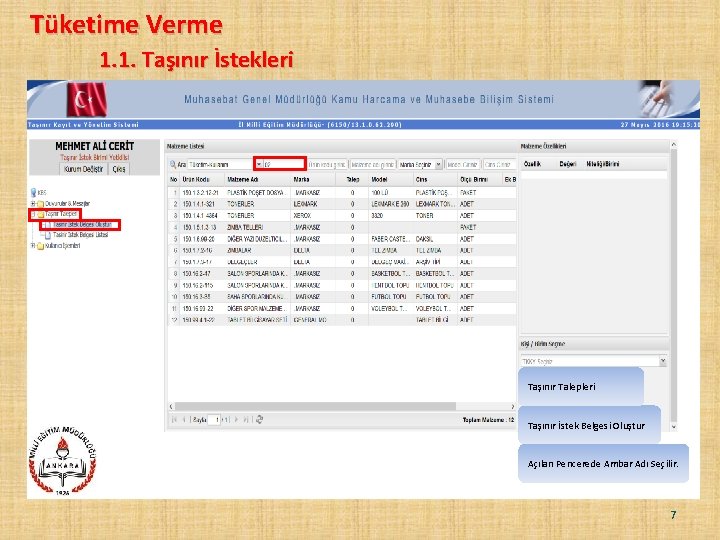Click the Ürün kodu filter input

click(x=327, y=164)
